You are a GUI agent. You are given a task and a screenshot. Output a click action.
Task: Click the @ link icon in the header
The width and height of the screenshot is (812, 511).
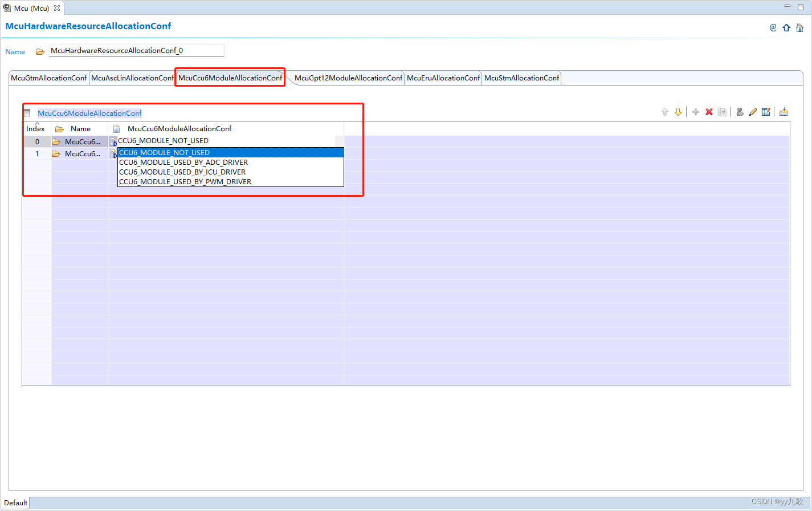[773, 27]
